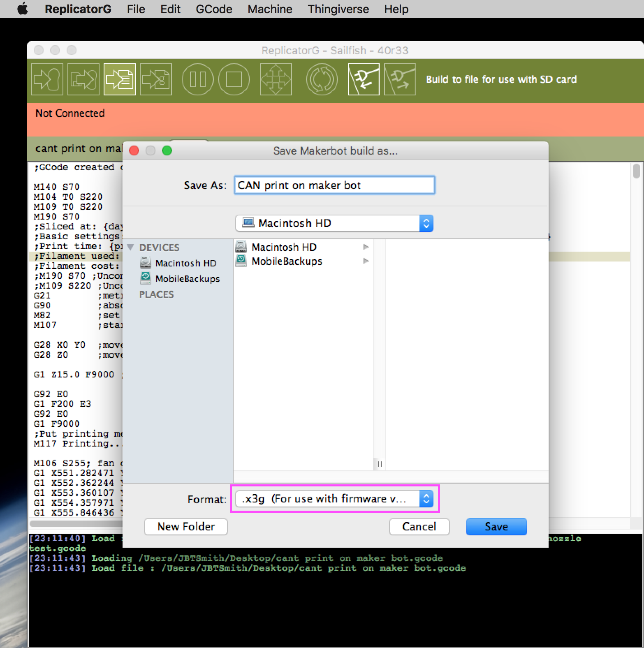
Task: Click the 'Not Connected' status text
Action: (x=70, y=113)
